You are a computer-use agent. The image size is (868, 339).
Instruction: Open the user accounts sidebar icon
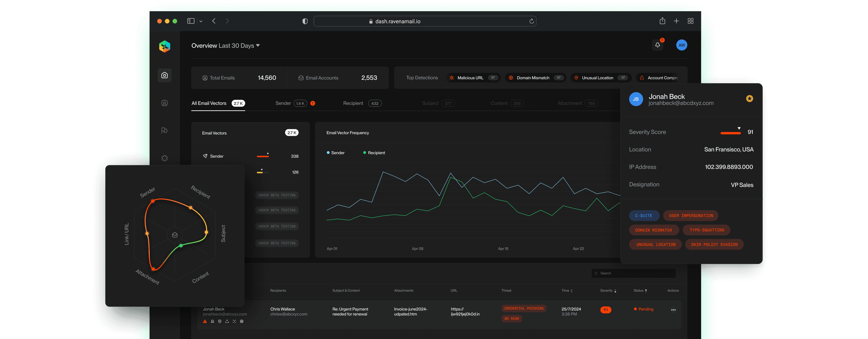click(x=164, y=103)
